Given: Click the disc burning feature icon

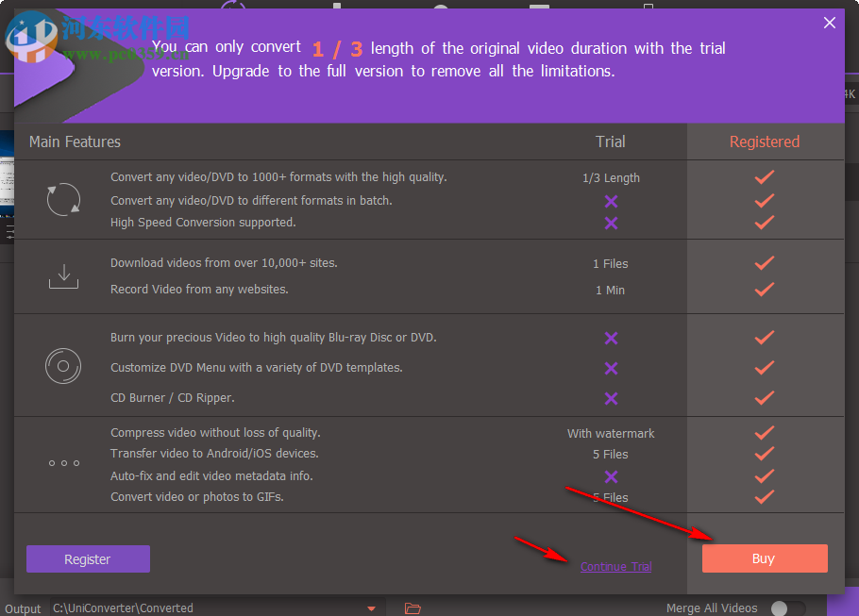Looking at the screenshot, I should 62,366.
